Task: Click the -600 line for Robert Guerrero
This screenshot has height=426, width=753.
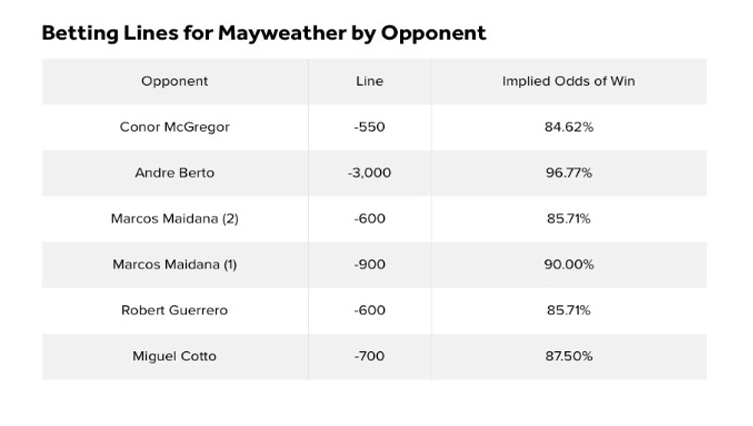Action: click(369, 310)
